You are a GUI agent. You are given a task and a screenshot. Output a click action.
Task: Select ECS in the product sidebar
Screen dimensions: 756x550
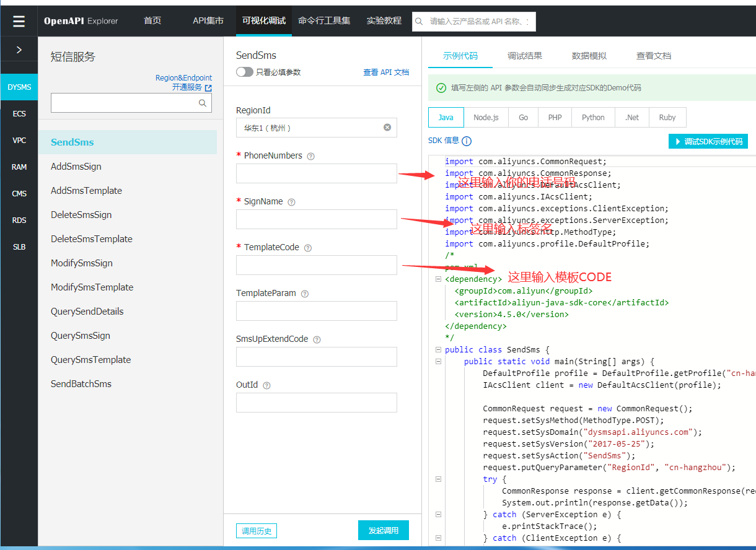19,114
